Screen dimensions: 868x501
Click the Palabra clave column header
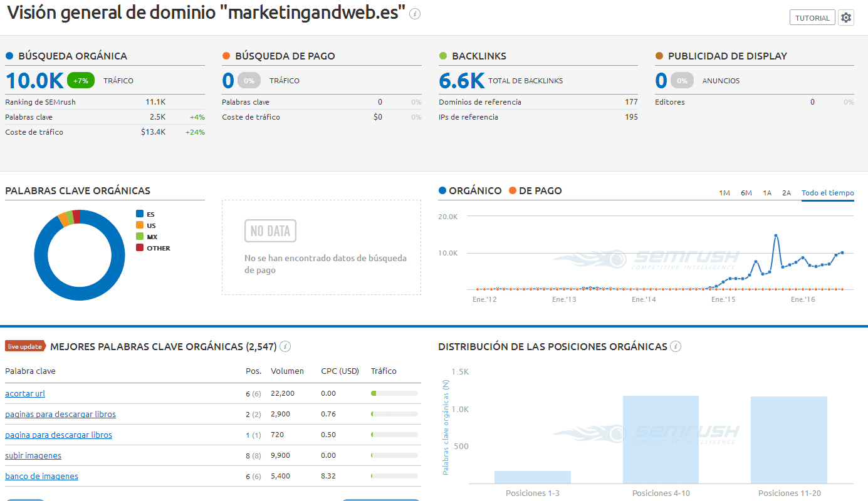click(30, 371)
